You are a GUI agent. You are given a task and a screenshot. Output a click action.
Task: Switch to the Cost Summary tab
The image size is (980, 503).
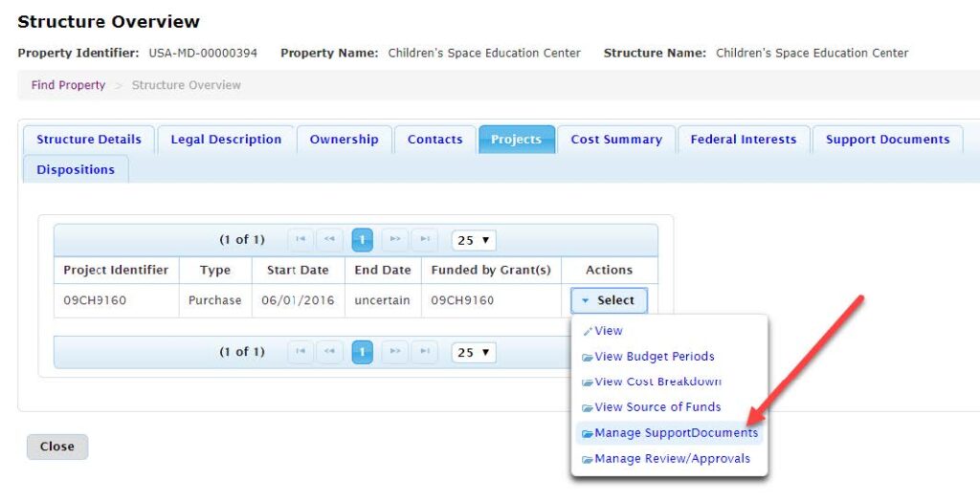616,140
